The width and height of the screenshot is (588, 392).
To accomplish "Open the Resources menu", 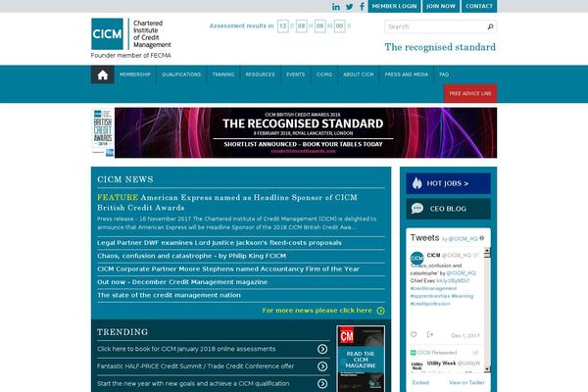I will (261, 74).
